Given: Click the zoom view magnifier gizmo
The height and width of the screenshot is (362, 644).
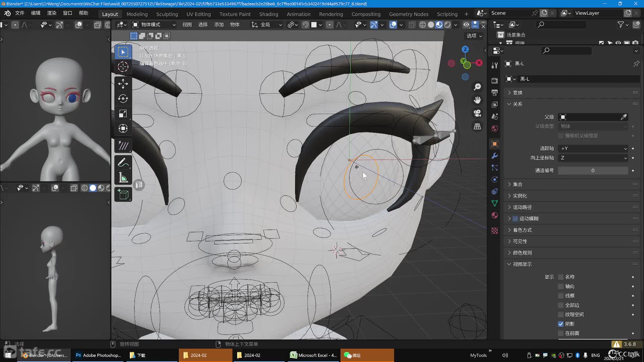Looking at the screenshot, I should (x=477, y=87).
